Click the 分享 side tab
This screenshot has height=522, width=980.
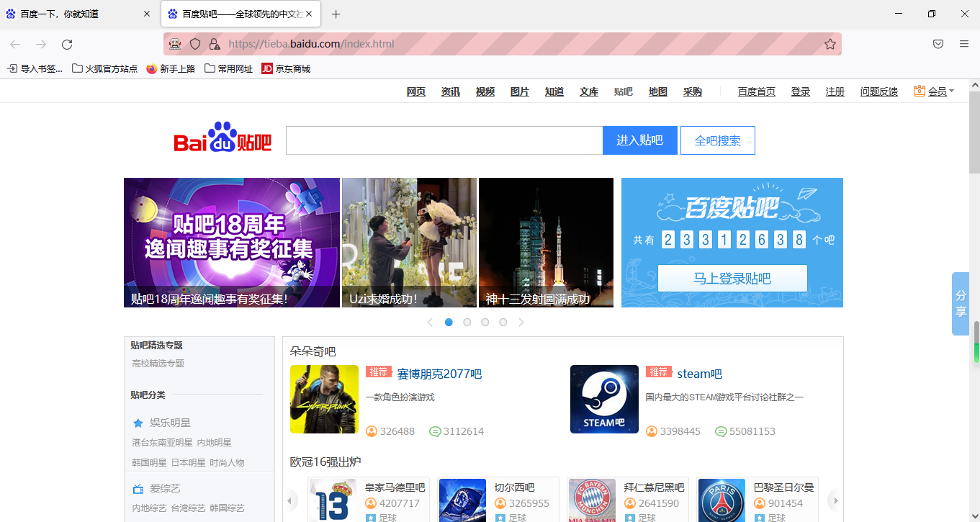pos(961,303)
